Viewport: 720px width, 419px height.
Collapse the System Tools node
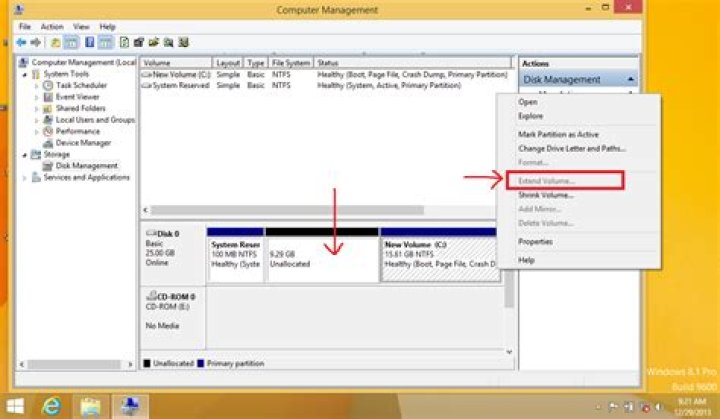point(24,74)
